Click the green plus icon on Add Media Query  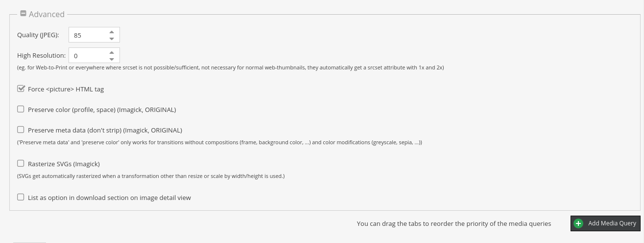coord(578,223)
